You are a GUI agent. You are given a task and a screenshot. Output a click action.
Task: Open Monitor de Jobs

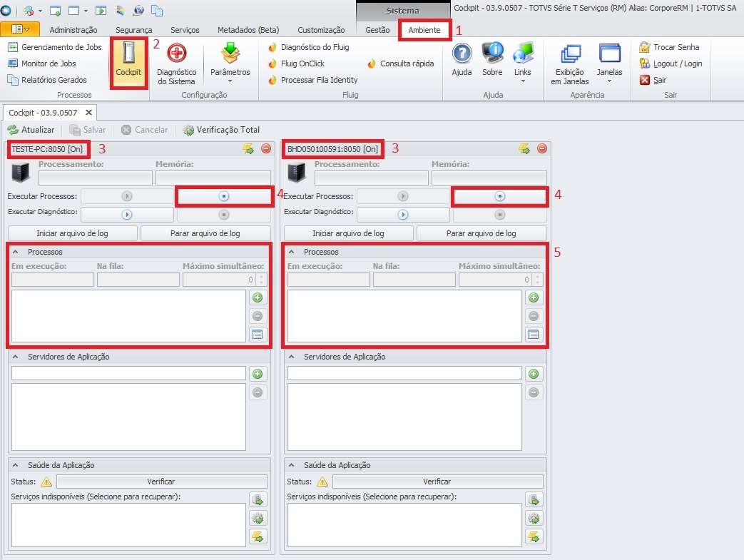tap(42, 63)
